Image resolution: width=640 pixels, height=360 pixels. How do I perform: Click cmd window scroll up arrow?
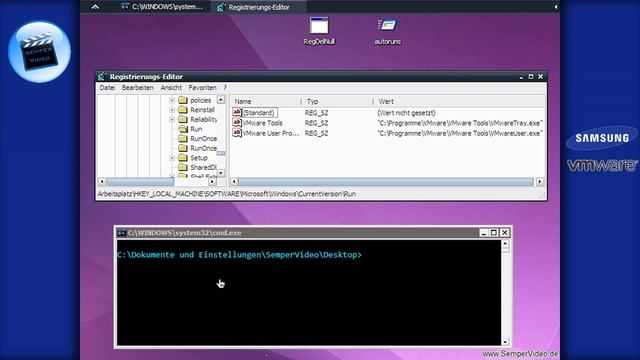point(505,244)
